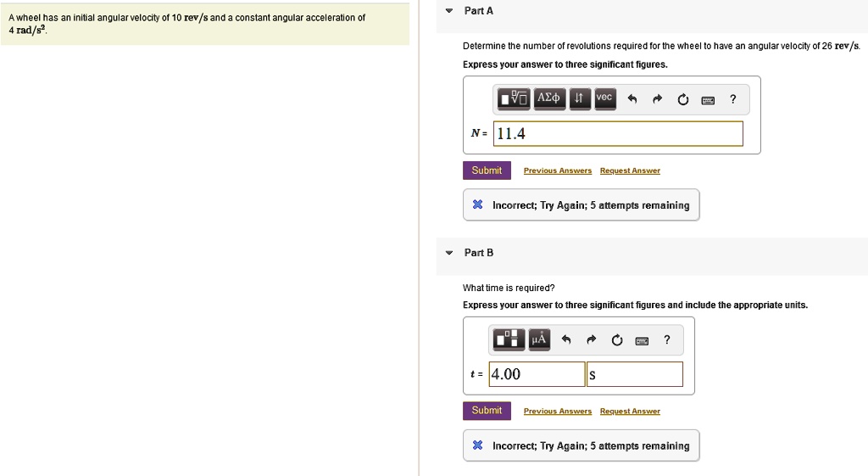Image resolution: width=868 pixels, height=476 pixels.
Task: Open templates tool in Part B toolbar
Action: click(509, 340)
